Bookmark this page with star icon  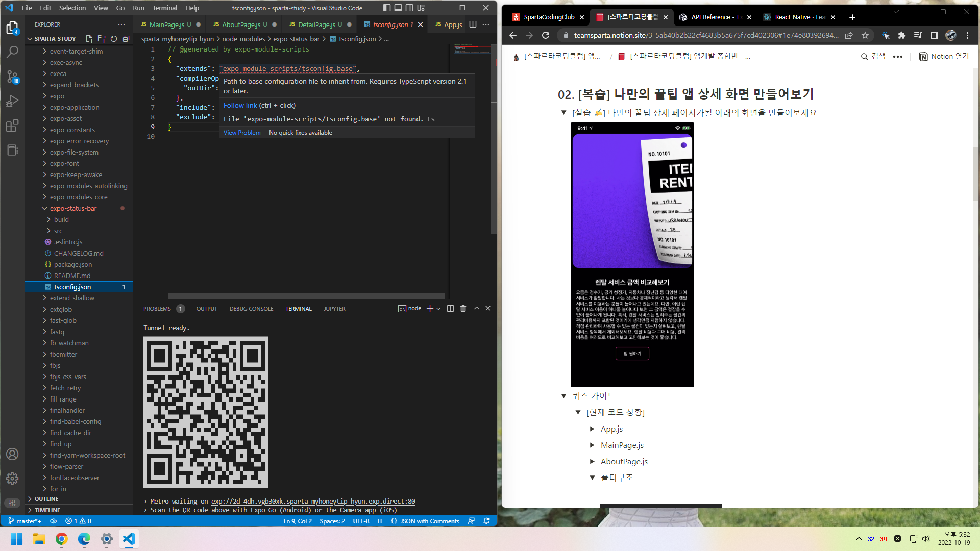click(865, 35)
